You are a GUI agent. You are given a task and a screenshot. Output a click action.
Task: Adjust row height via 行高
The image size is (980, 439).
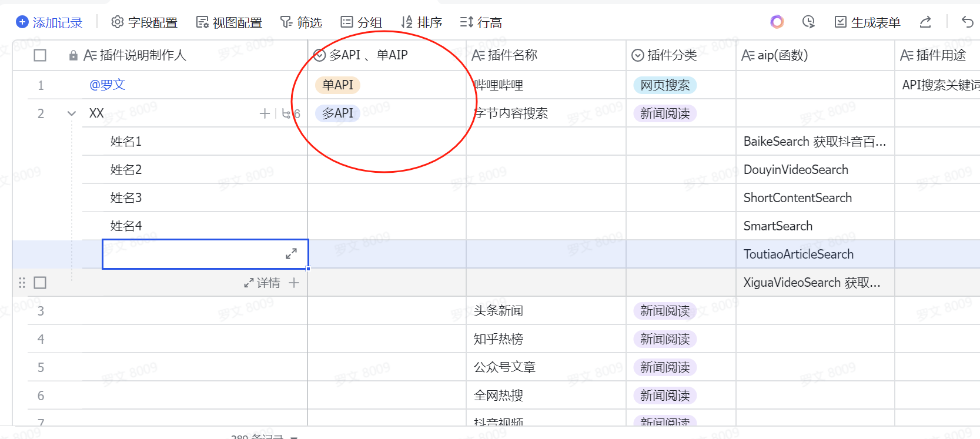(481, 22)
